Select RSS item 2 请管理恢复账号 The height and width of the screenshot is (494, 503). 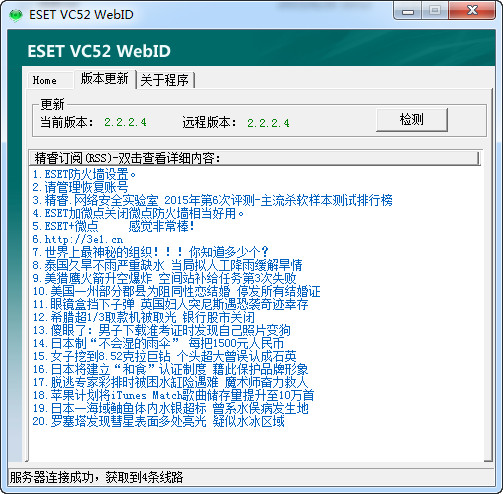point(80,187)
